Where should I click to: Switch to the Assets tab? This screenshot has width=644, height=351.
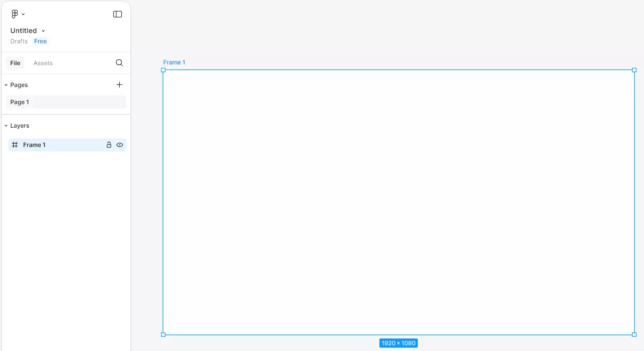(43, 63)
